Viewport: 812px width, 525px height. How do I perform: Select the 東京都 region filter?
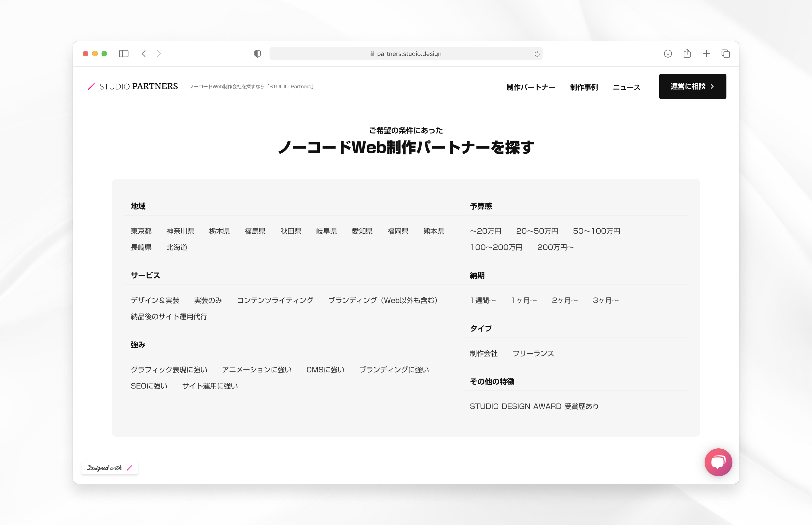141,231
